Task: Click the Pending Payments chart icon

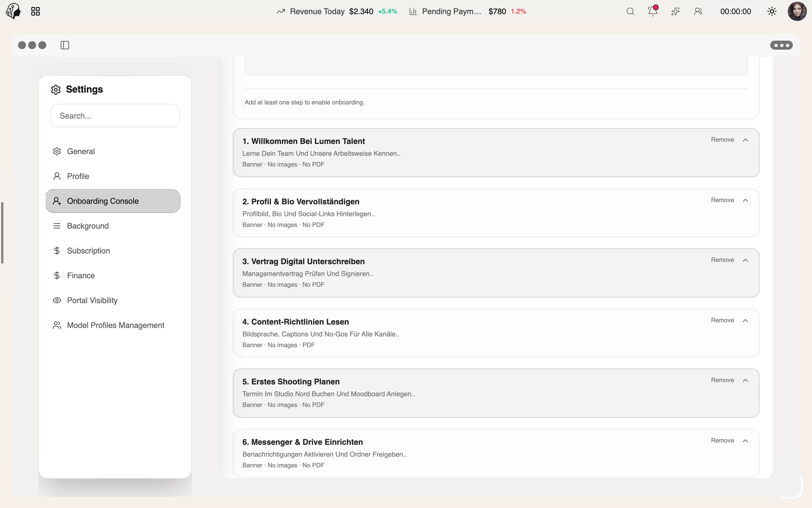Action: 413,11
